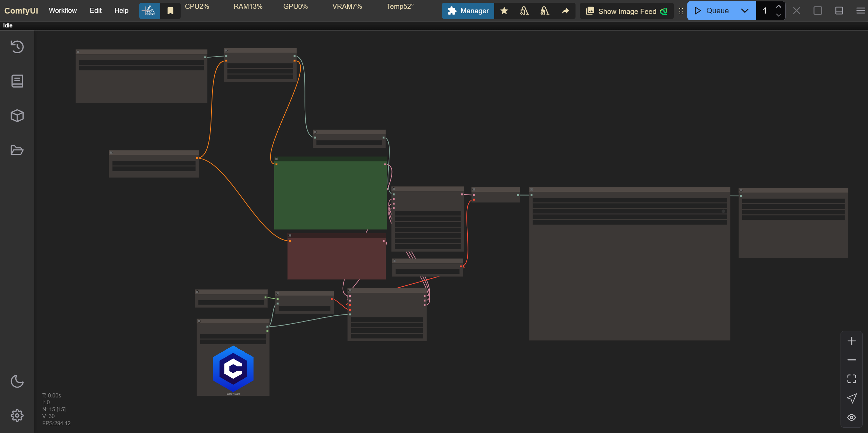Click the zoom in plus control
Image resolution: width=868 pixels, height=433 pixels.
851,341
